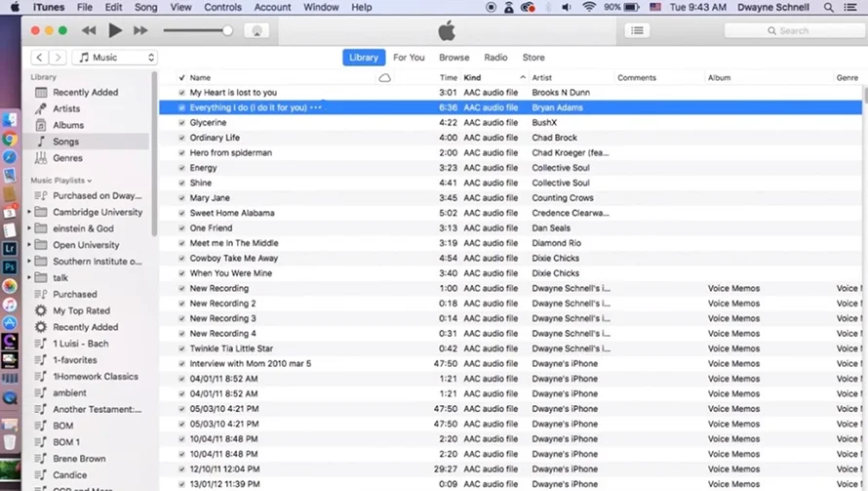Go back with the left arrow button
Screen dimensions: 868x491
point(39,57)
